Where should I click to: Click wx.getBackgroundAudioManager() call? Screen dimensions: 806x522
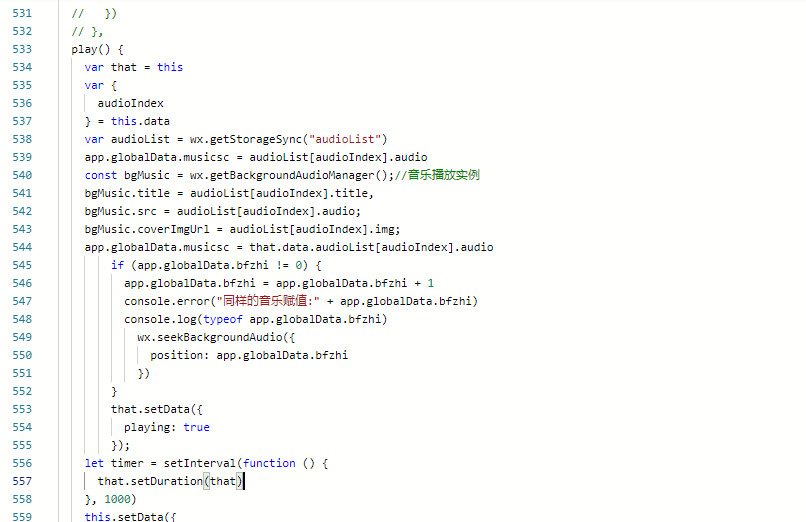[288, 175]
